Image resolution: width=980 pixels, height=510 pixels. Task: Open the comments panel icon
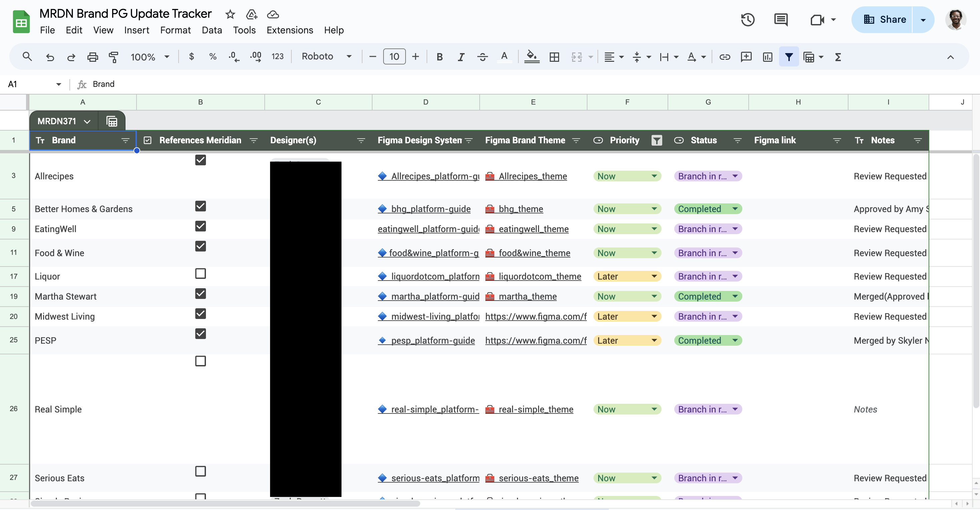(781, 19)
